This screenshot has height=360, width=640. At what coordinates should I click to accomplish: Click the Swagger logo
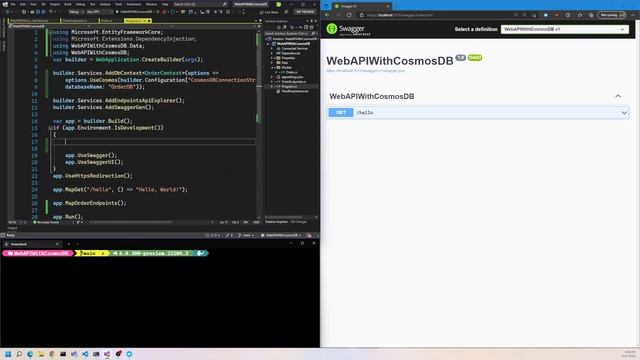point(348,29)
